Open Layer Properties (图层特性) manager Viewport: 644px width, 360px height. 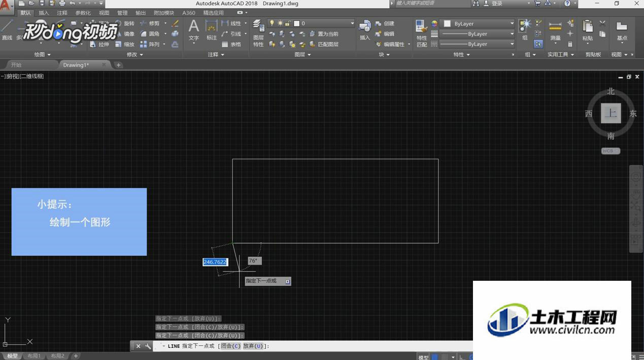(258, 34)
